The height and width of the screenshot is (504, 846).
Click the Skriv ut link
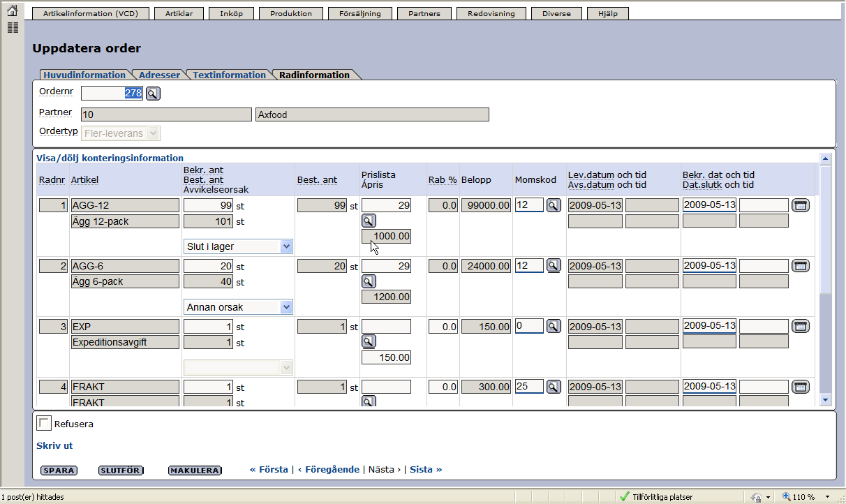[54, 445]
